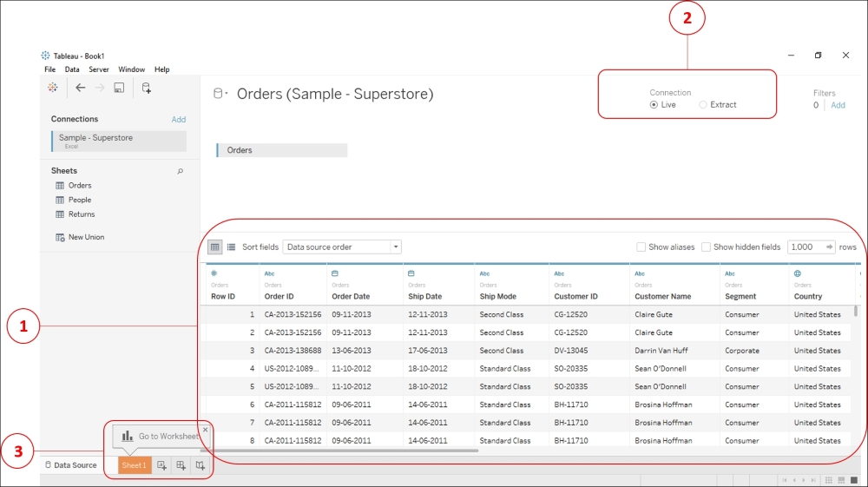This screenshot has height=487, width=868.
Task: Click the Tableau start page logo icon
Action: (53, 88)
